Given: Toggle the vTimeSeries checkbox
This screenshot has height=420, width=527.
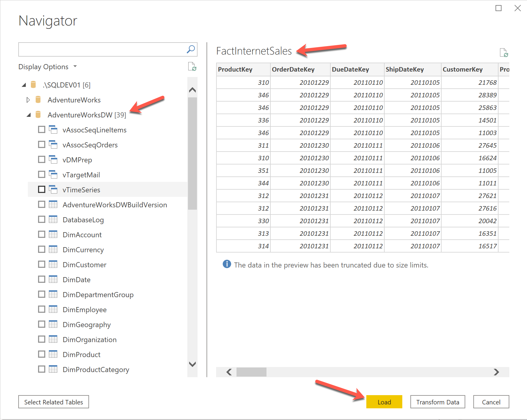Looking at the screenshot, I should pyautogui.click(x=42, y=189).
